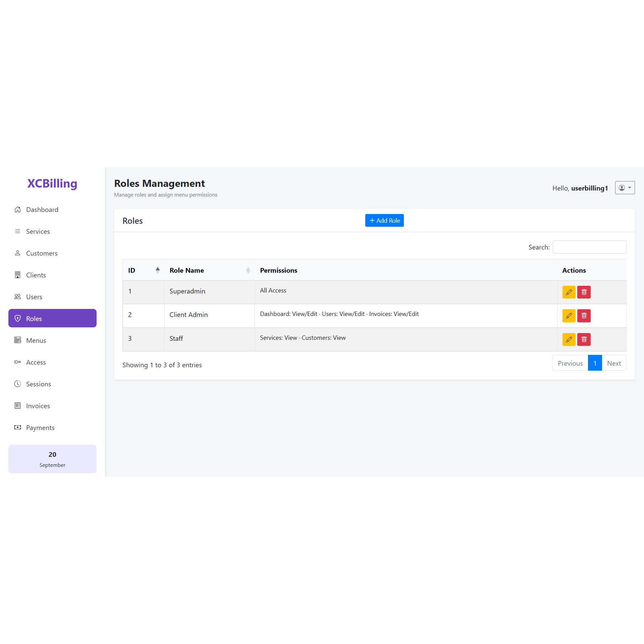Viewport: 644px width, 644px height.
Task: Open the user profile dropdown
Action: pos(625,188)
